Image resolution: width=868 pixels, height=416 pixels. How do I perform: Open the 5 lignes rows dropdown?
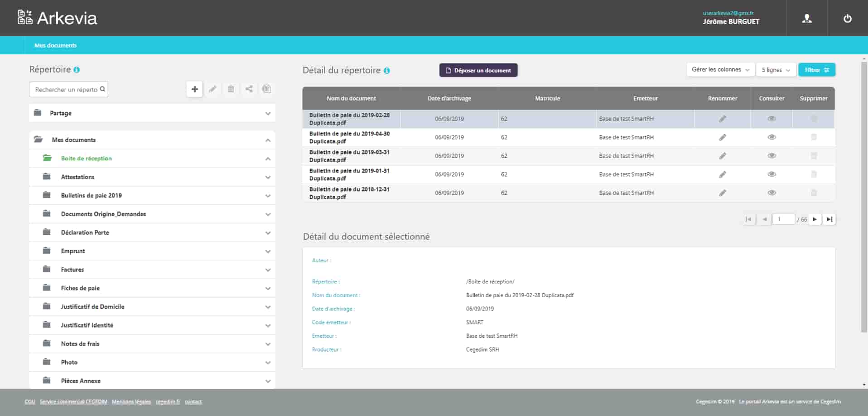(775, 70)
